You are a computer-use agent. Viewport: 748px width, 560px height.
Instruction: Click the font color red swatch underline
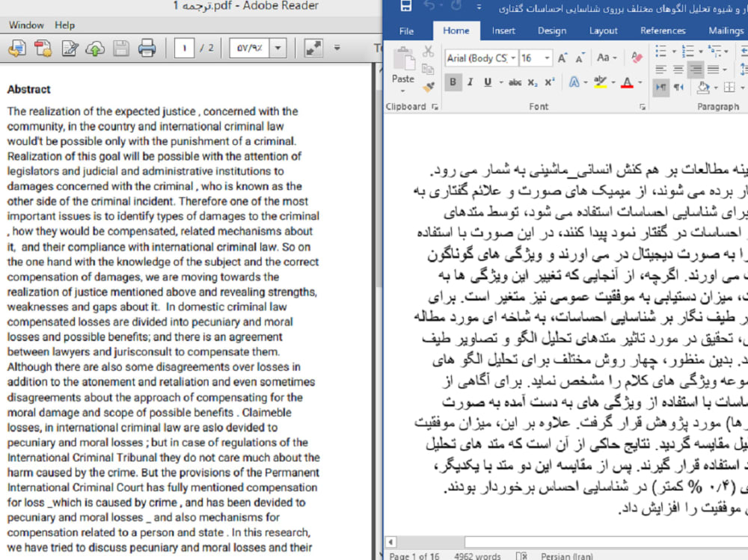(x=627, y=84)
